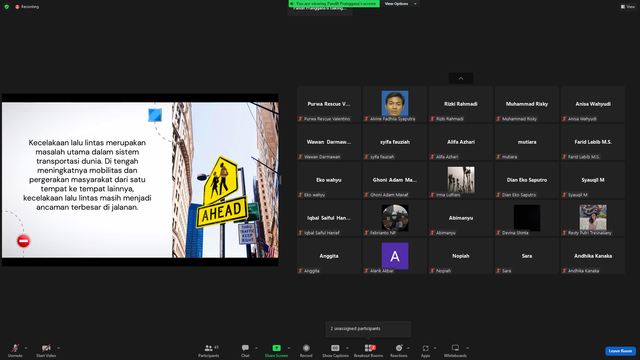Select Febrianto NP video tile

tap(395, 218)
